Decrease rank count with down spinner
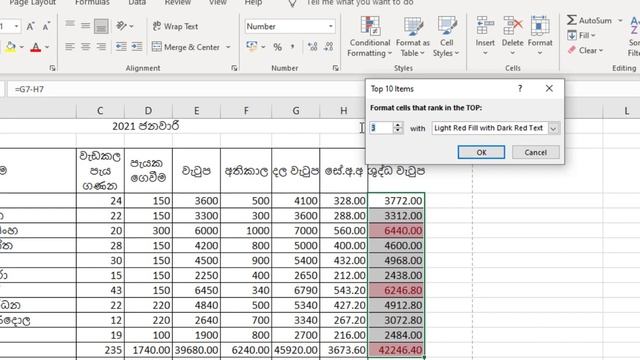The width and height of the screenshot is (640, 360). (x=398, y=131)
